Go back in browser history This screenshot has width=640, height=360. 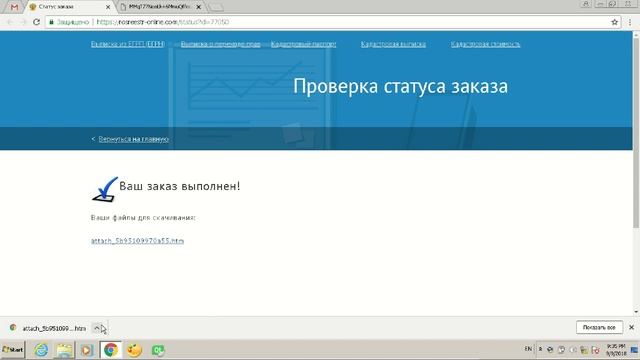(x=10, y=22)
